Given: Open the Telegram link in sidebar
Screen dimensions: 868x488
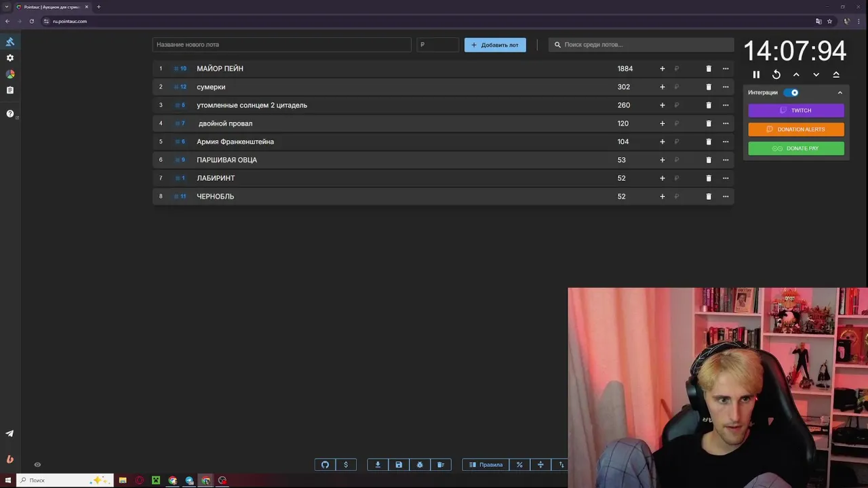Looking at the screenshot, I should tap(10, 434).
